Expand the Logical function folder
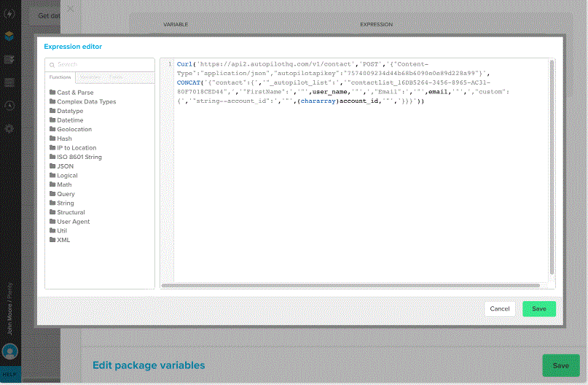This screenshot has width=588, height=385. coord(63,176)
